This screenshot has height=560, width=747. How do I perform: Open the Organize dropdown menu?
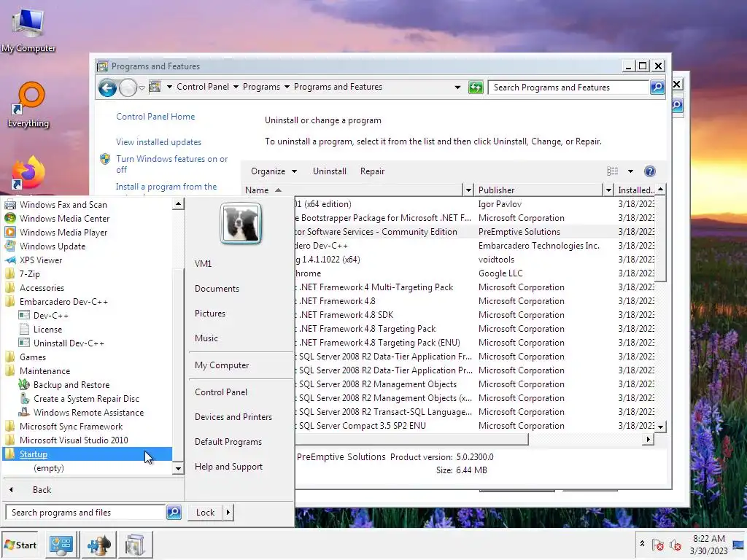(274, 171)
